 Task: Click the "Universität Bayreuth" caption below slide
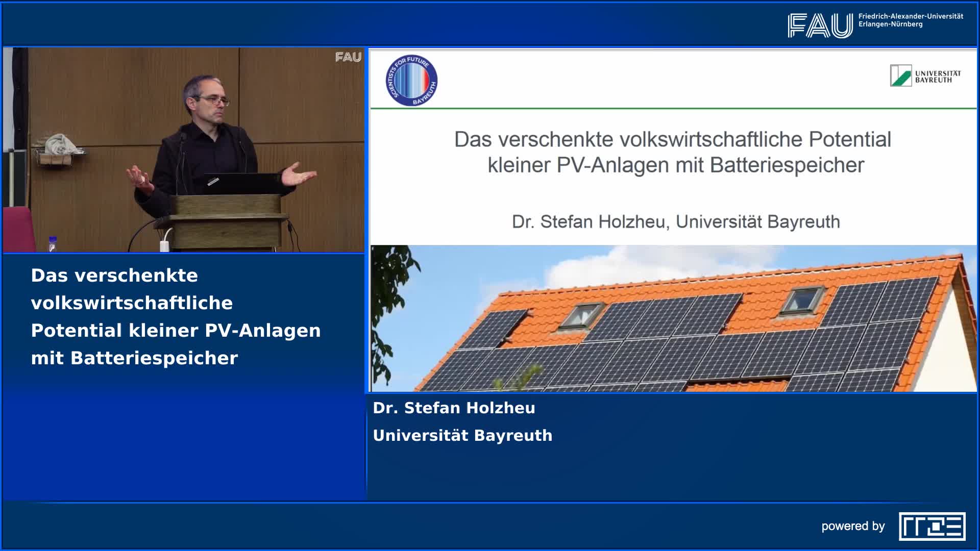coord(462,436)
